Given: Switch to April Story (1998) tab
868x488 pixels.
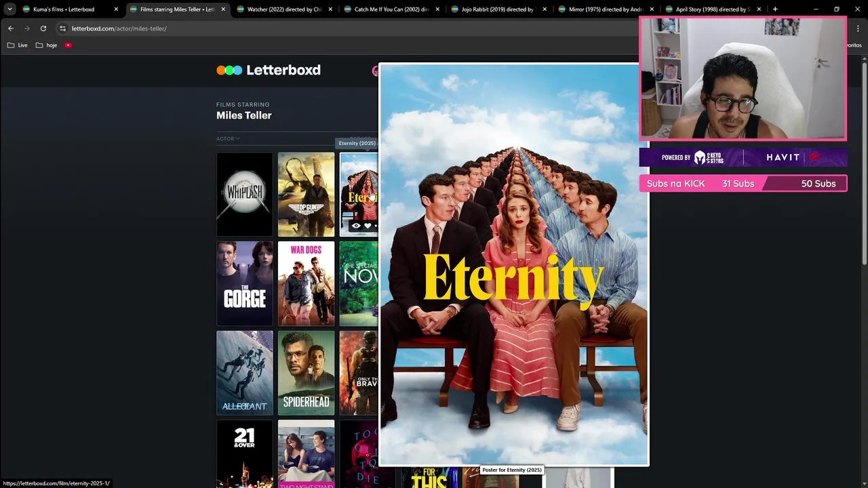Looking at the screenshot, I should [x=712, y=9].
